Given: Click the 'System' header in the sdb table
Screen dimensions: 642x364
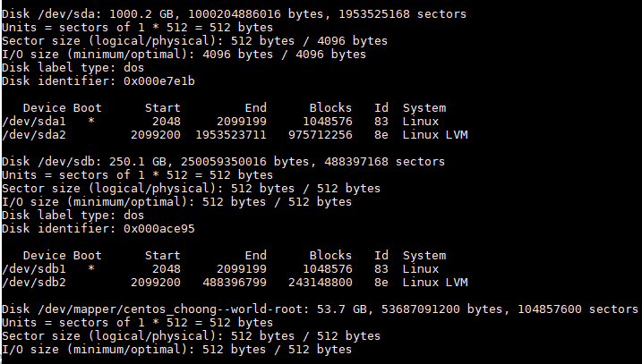Looking at the screenshot, I should [x=424, y=256].
